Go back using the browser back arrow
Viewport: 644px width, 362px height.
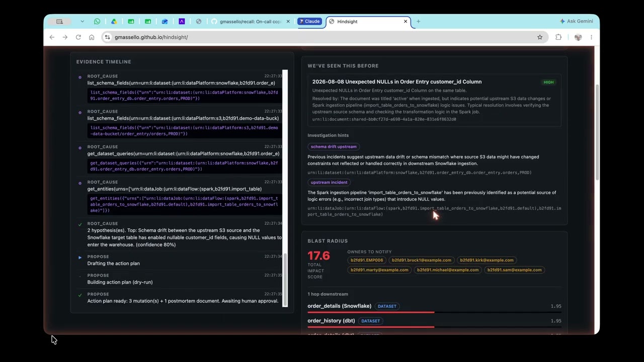52,37
